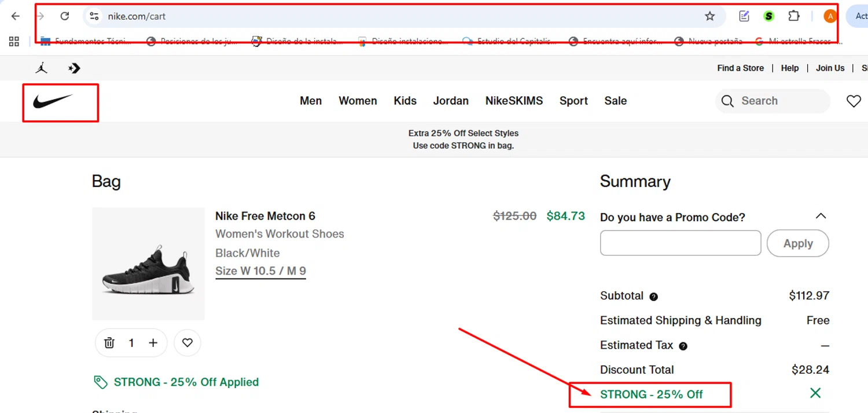Screen dimensions: 868x413
Task: Remove the STRONG promo code with X
Action: pyautogui.click(x=815, y=393)
